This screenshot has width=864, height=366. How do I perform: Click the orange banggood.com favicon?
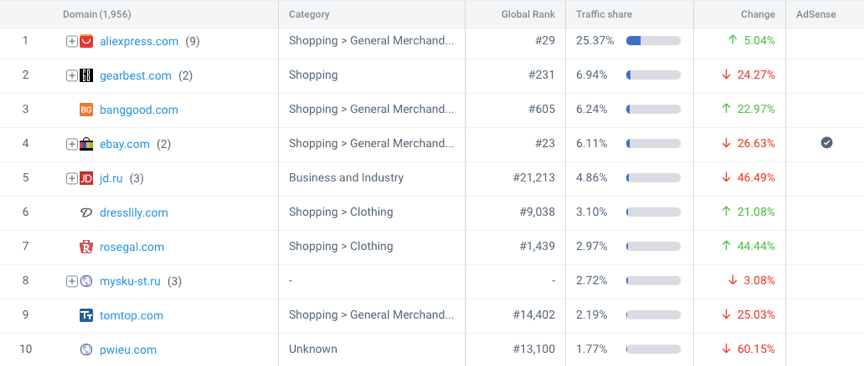pyautogui.click(x=86, y=110)
